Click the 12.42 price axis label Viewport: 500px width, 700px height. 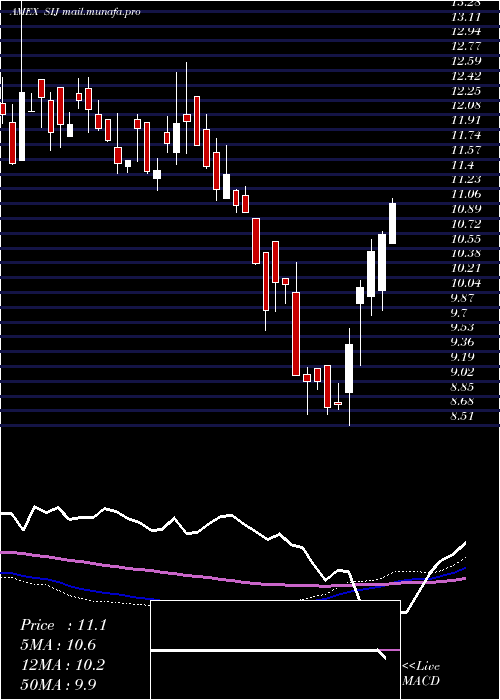click(x=466, y=76)
